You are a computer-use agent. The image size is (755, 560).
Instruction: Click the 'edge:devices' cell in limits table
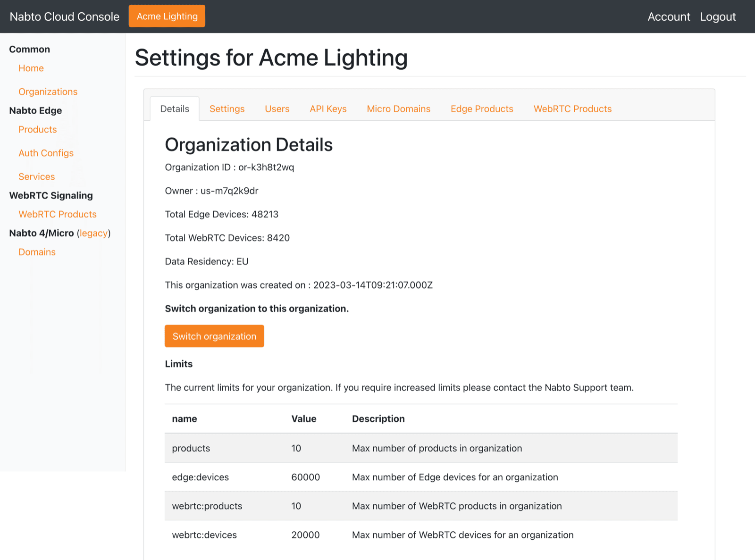coord(201,477)
